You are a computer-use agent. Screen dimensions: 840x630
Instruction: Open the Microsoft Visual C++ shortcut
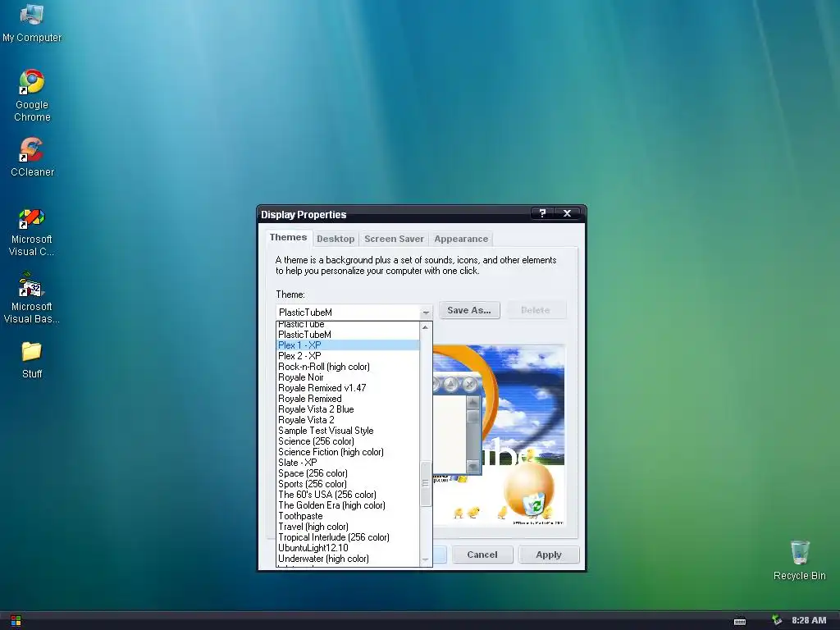tap(32, 232)
